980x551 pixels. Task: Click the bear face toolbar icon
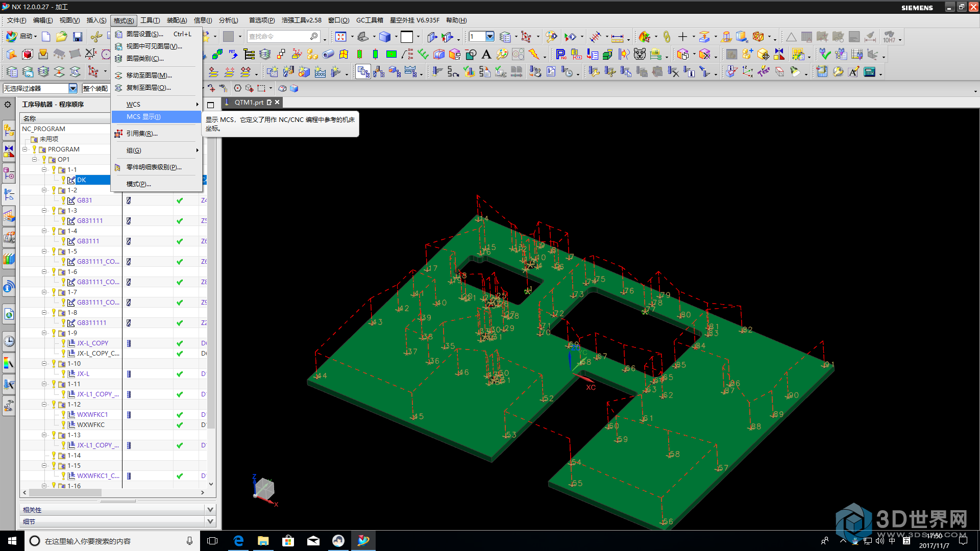click(640, 54)
